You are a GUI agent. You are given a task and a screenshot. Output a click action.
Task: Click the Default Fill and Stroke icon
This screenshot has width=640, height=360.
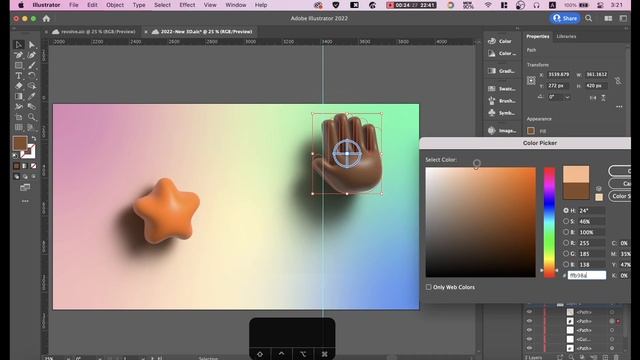pyautogui.click(x=16, y=156)
